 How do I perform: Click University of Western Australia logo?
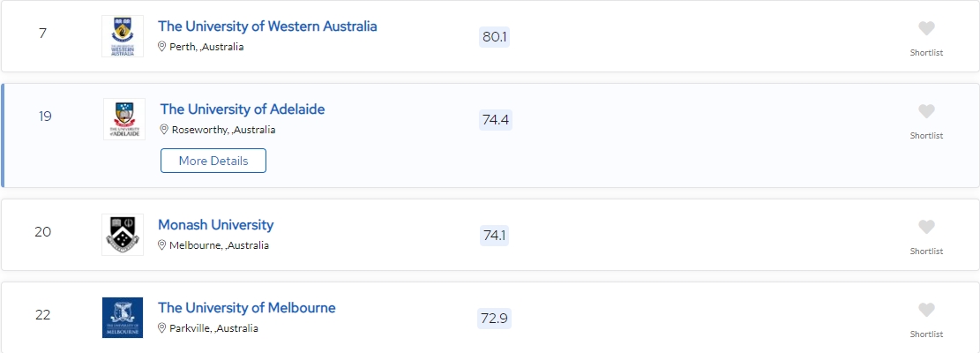click(x=123, y=36)
